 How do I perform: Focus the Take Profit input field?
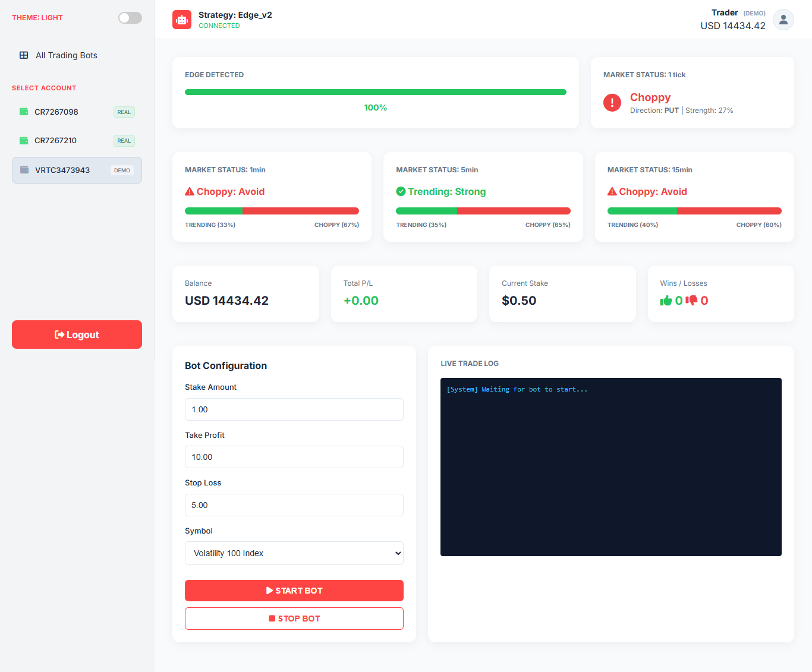pos(294,457)
